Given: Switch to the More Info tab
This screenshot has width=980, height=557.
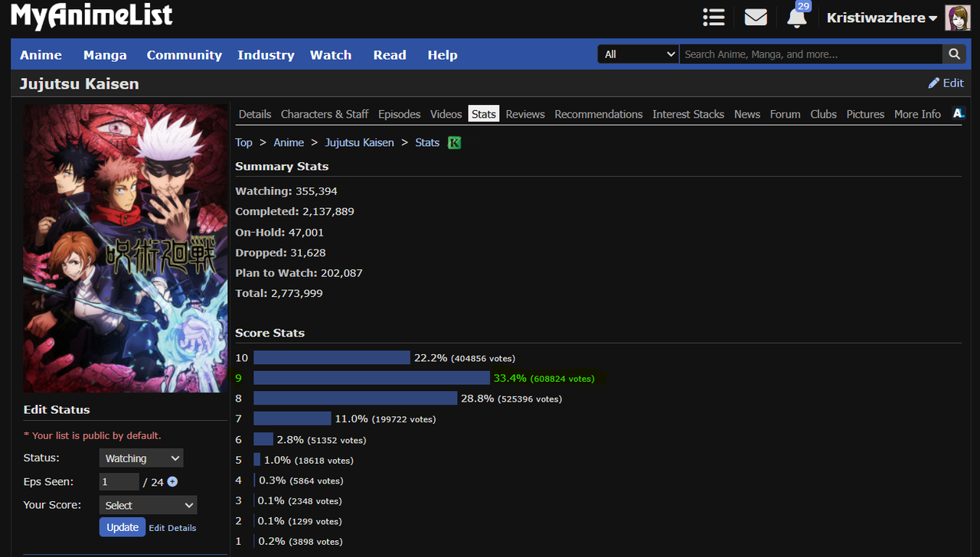Looking at the screenshot, I should 917,114.
